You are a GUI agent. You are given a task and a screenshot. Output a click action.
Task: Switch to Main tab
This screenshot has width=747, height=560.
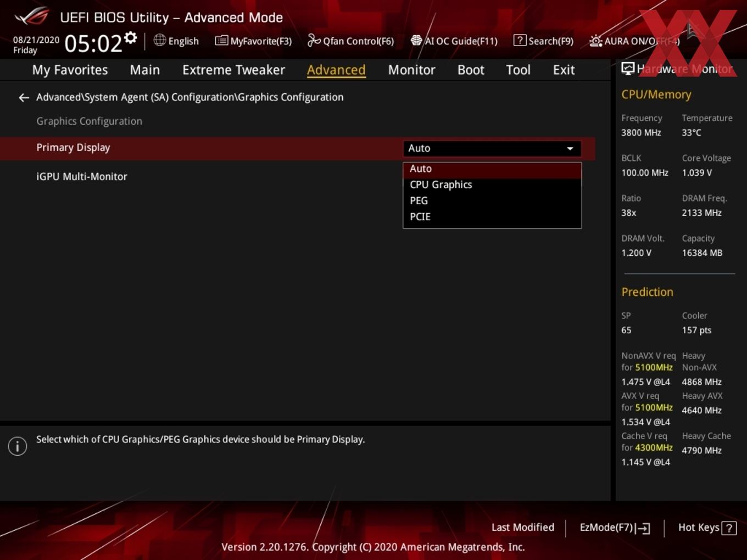(145, 70)
